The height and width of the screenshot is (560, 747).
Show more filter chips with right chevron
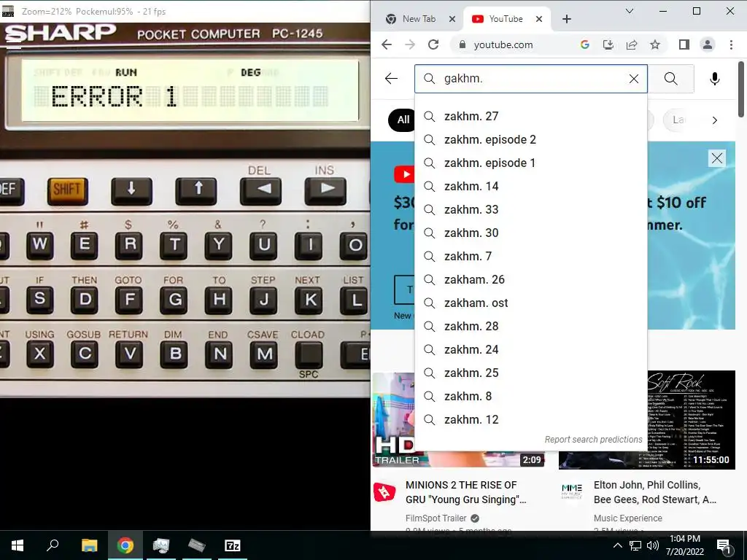point(714,120)
